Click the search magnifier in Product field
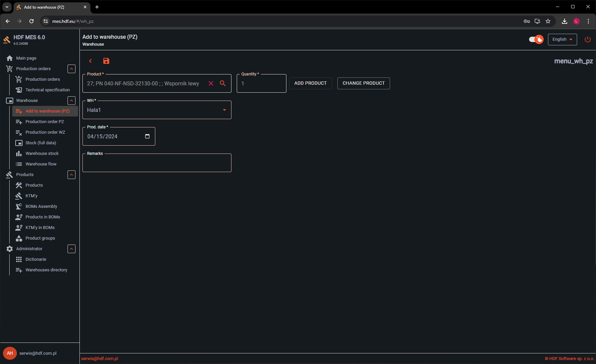The width and height of the screenshot is (596, 364). pyautogui.click(x=223, y=83)
